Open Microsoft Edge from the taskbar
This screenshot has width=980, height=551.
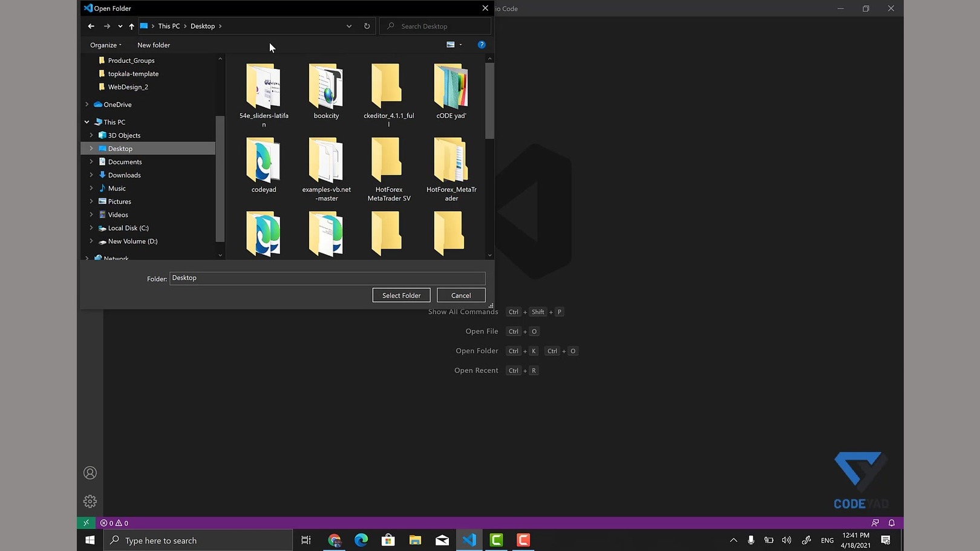361,540
